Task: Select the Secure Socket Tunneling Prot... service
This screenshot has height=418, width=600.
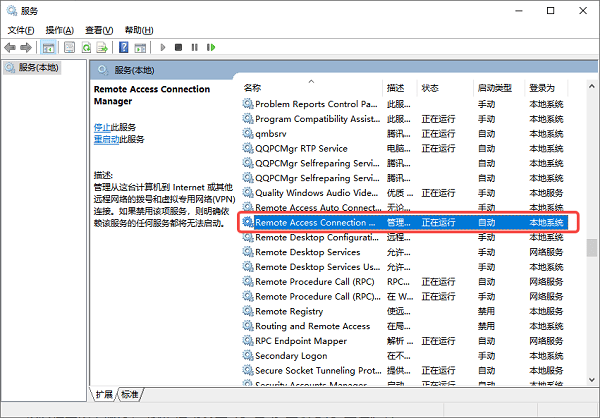Action: click(405, 371)
